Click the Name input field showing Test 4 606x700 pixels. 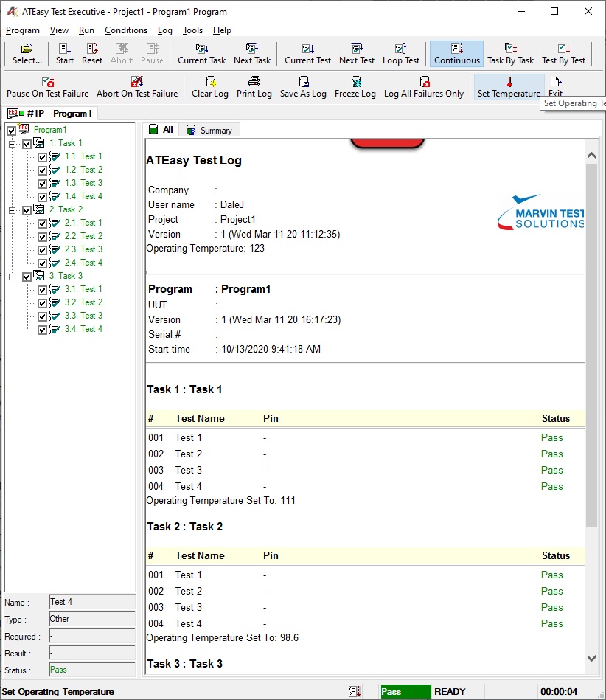coord(91,603)
